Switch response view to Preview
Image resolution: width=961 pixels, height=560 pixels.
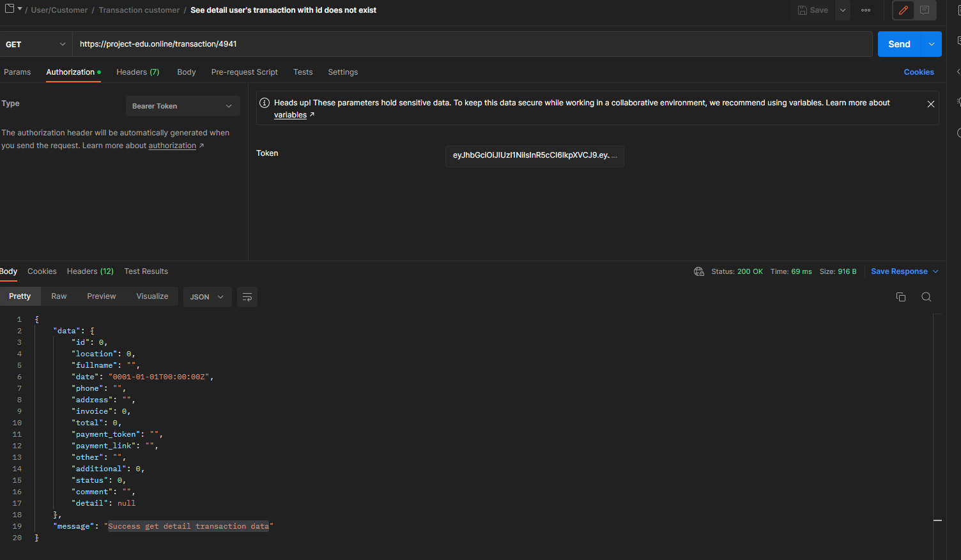coord(101,296)
